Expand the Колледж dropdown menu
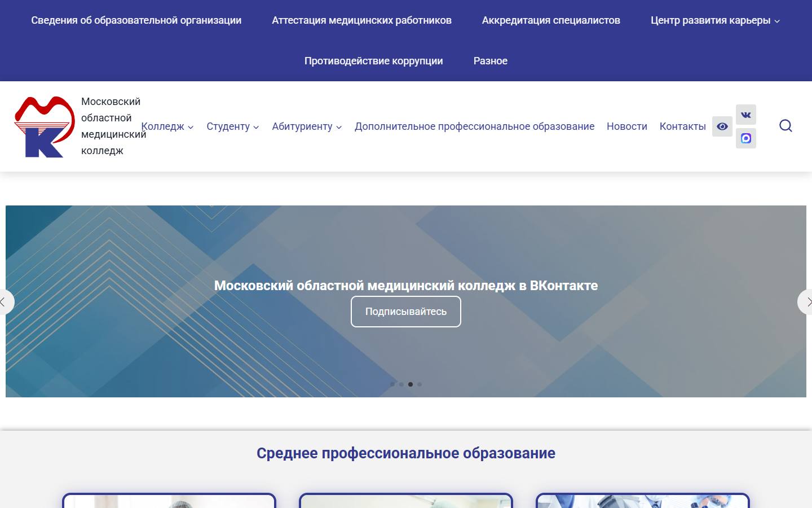The width and height of the screenshot is (812, 508). click(167, 126)
